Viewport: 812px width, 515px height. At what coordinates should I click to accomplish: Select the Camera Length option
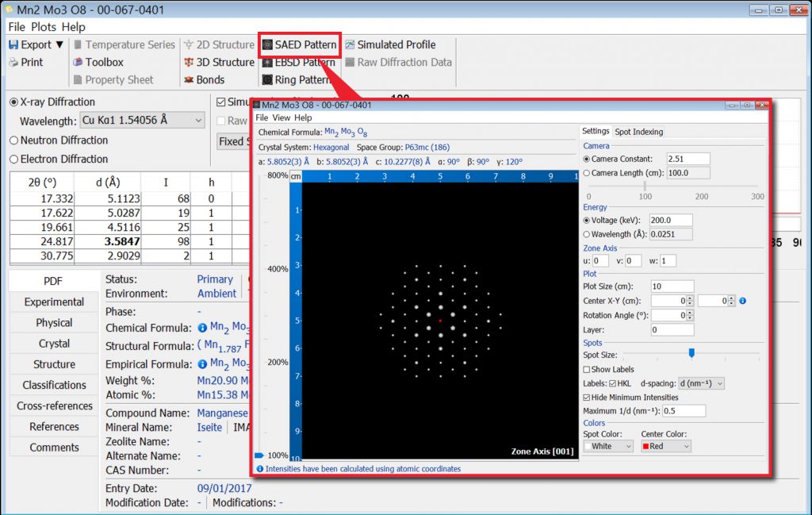[x=587, y=172]
